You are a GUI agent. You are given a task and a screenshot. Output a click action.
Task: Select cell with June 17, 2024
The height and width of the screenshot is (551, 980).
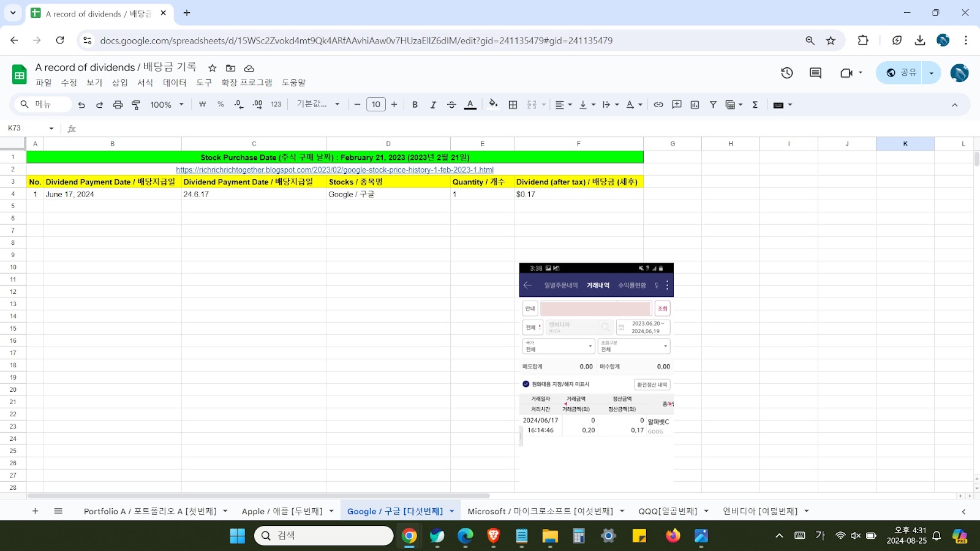point(113,194)
